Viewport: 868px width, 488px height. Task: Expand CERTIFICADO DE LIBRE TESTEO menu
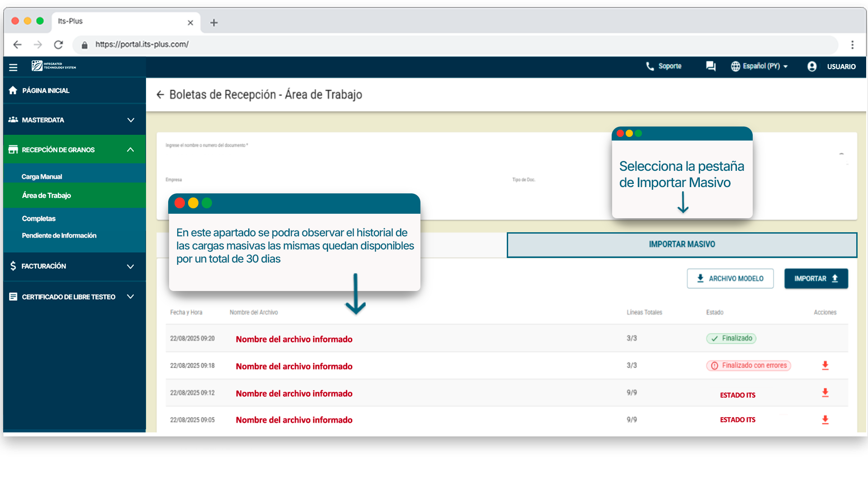tap(131, 297)
